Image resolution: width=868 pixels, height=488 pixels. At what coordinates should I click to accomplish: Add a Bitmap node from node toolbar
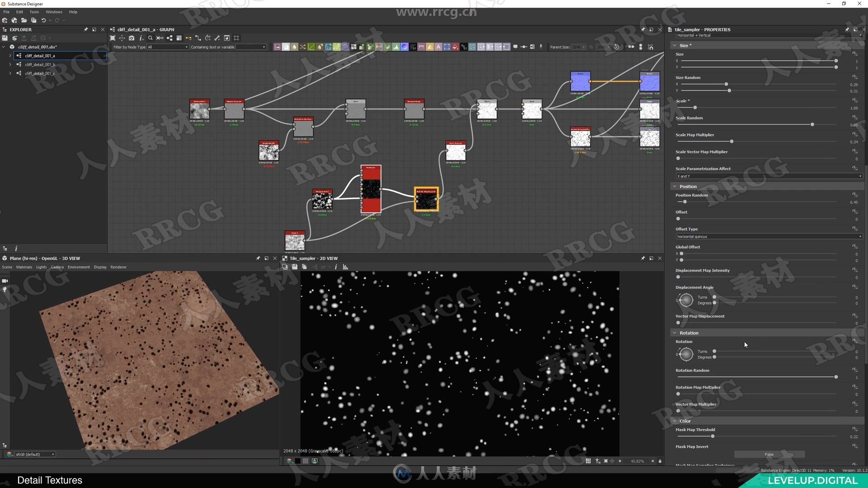click(x=277, y=47)
